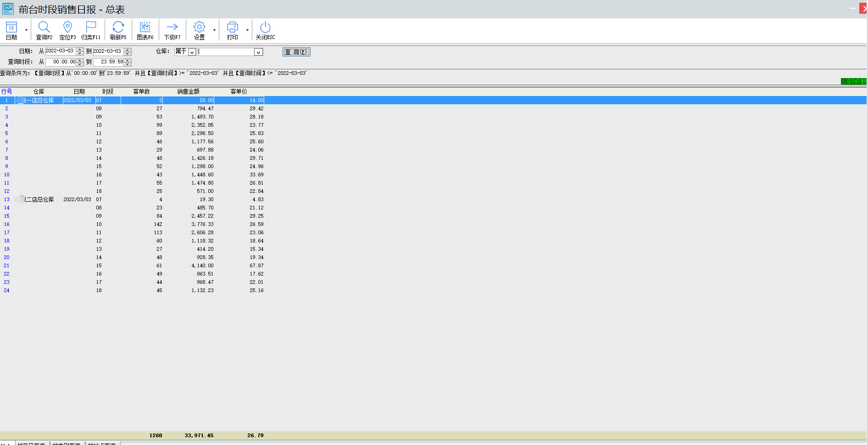Click the 客单数 column header

141,91
